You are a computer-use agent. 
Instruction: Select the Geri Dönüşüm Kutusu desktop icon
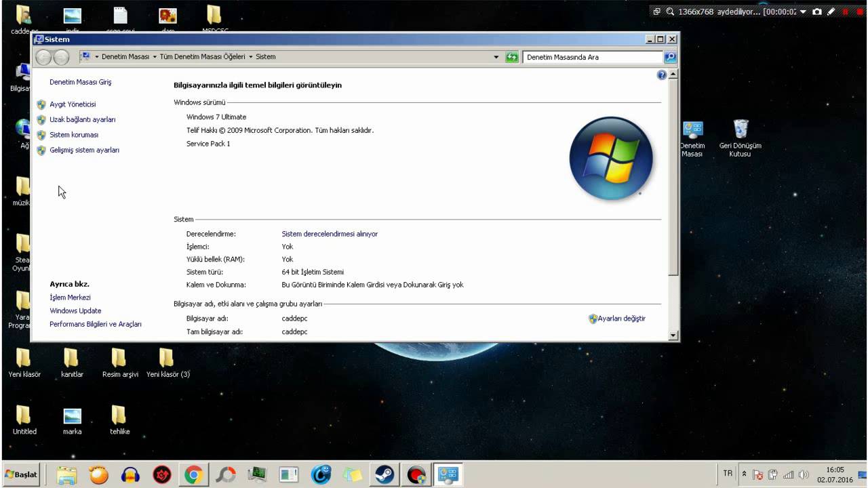[x=741, y=139]
